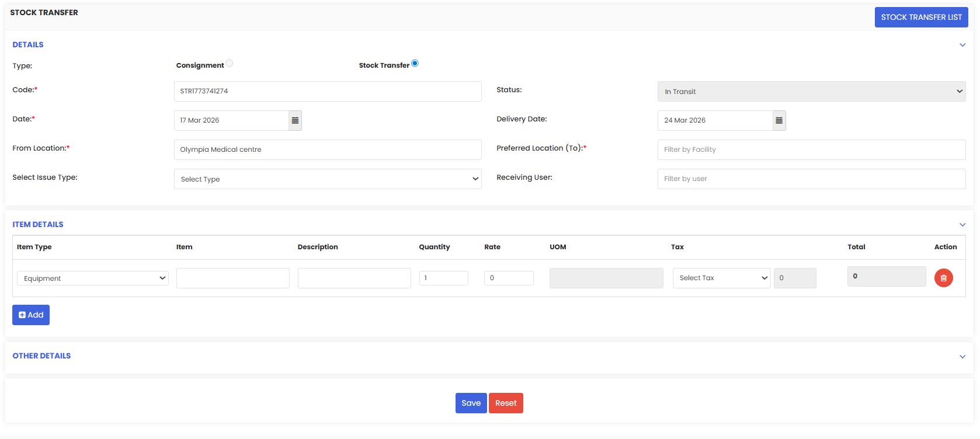Open the Select Issue Type dropdown
The image size is (980, 439).
tap(328, 179)
